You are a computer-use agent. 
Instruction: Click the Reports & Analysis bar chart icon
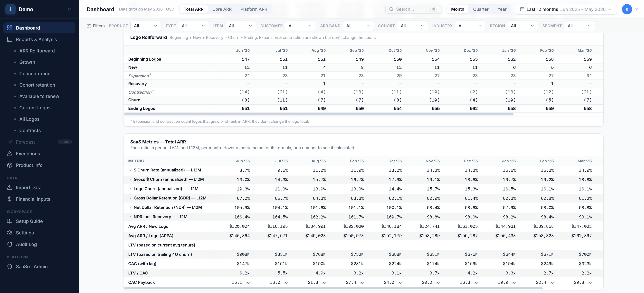tap(10, 39)
